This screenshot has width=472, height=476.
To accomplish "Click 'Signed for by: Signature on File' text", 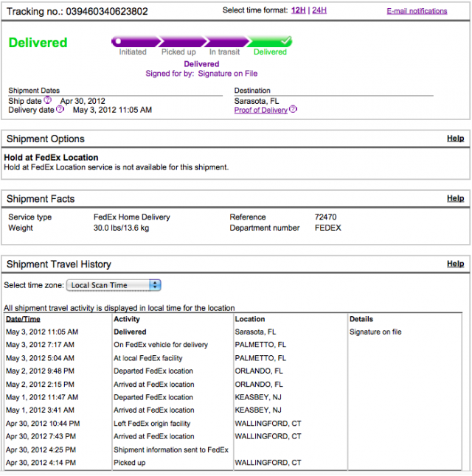I will click(x=201, y=74).
